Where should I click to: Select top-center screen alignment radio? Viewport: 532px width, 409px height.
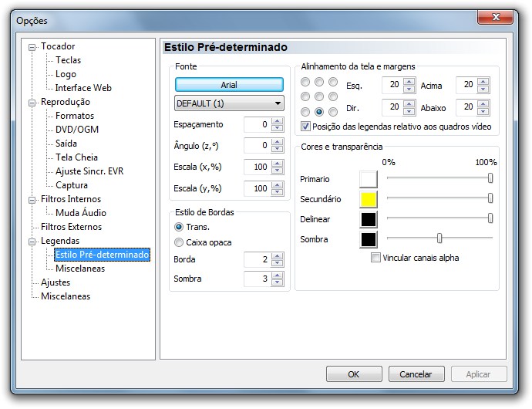319,82
